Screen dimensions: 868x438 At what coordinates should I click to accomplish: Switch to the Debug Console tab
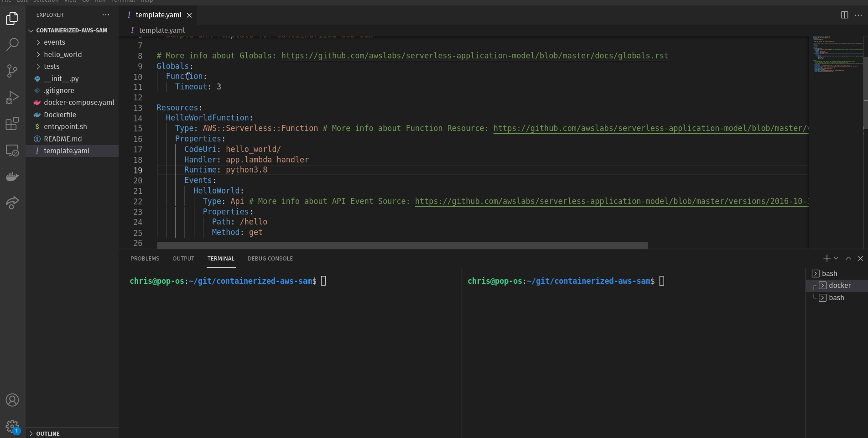[x=270, y=258]
